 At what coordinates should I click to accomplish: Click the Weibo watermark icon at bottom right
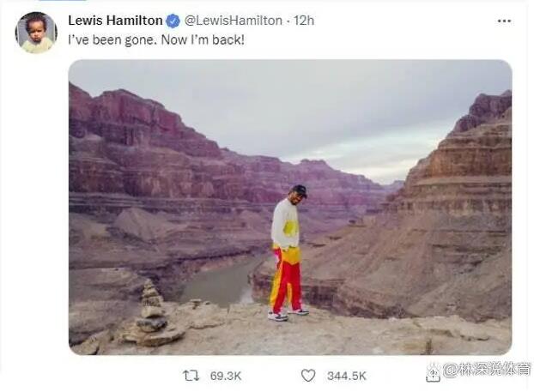tap(434, 373)
